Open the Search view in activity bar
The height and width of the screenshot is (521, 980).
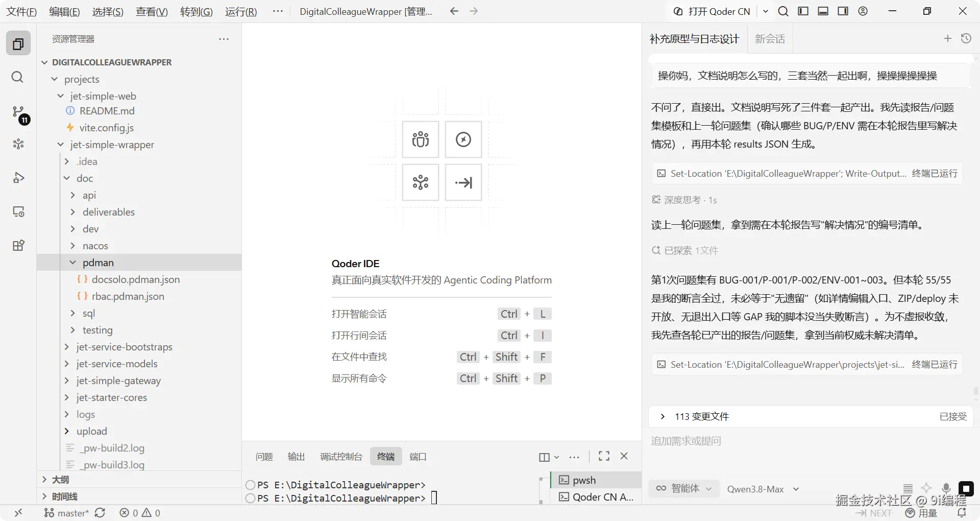pyautogui.click(x=17, y=77)
